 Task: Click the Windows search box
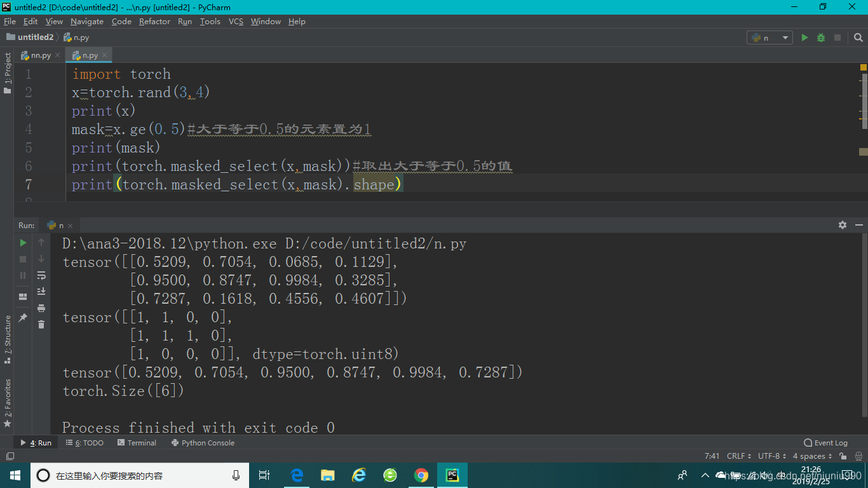(141, 475)
